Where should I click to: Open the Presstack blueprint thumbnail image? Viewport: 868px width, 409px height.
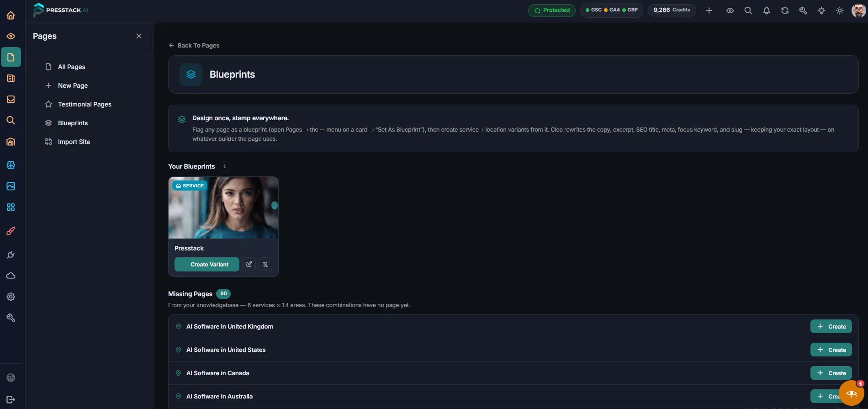tap(223, 208)
